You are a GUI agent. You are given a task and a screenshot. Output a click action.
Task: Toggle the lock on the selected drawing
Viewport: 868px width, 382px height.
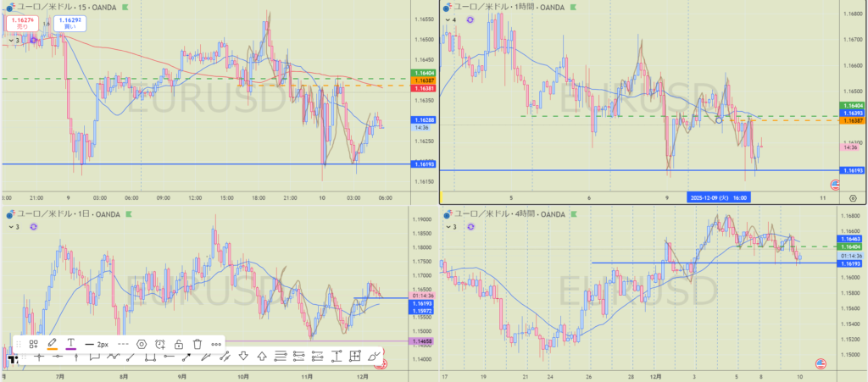(179, 345)
